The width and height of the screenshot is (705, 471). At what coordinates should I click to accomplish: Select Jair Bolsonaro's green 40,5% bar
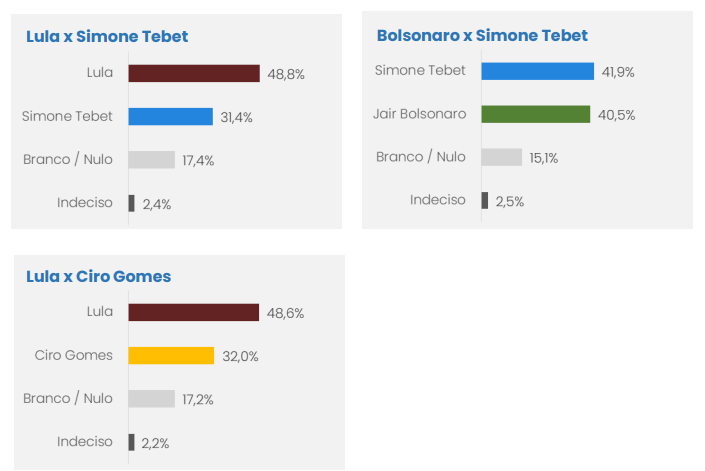point(536,114)
